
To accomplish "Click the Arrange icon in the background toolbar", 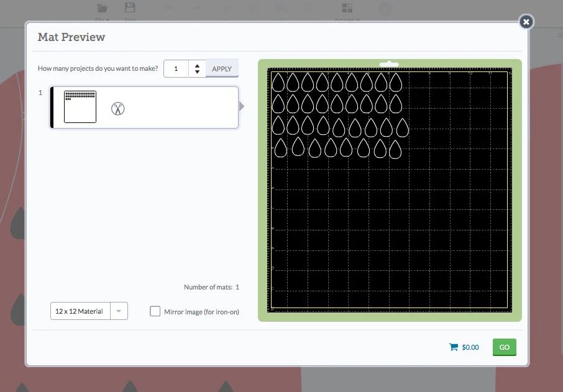I will (347, 8).
